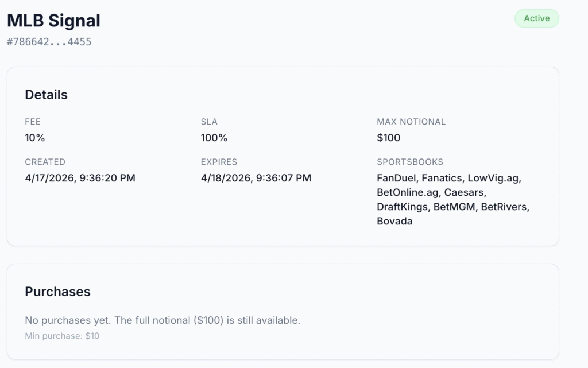Click the Bovada sportsbook entry
Image resolution: width=588 pixels, height=368 pixels.
point(394,221)
